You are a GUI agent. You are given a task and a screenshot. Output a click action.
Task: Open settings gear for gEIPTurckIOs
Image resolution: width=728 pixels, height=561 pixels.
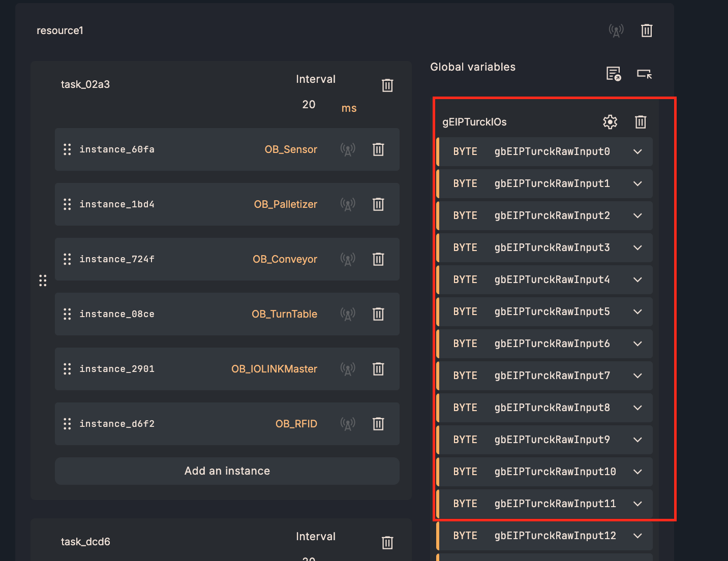click(610, 122)
